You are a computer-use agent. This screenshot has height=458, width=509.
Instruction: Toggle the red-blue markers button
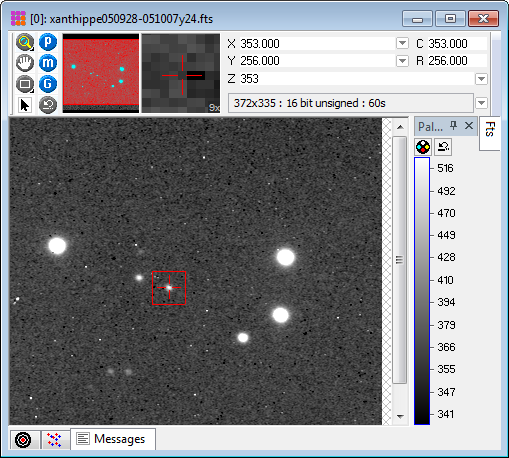pyautogui.click(x=54, y=440)
